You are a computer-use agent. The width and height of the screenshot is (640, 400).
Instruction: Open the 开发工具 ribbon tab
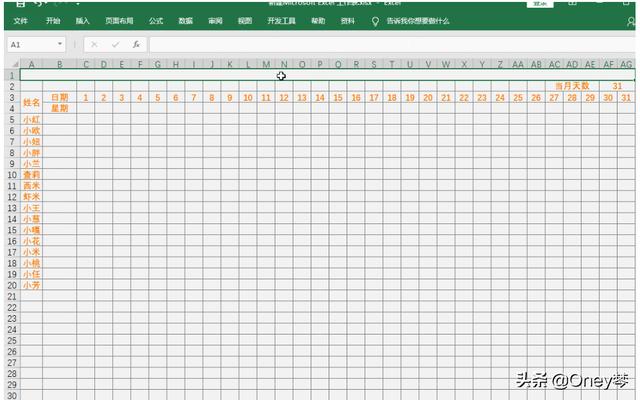coord(282,20)
